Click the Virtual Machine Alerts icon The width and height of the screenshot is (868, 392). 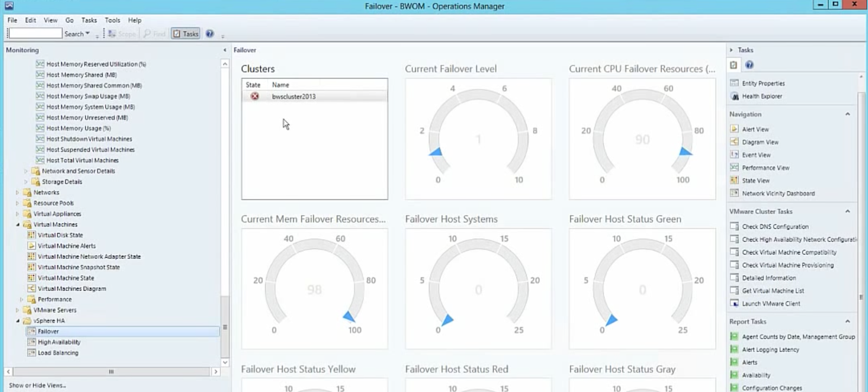click(x=31, y=246)
